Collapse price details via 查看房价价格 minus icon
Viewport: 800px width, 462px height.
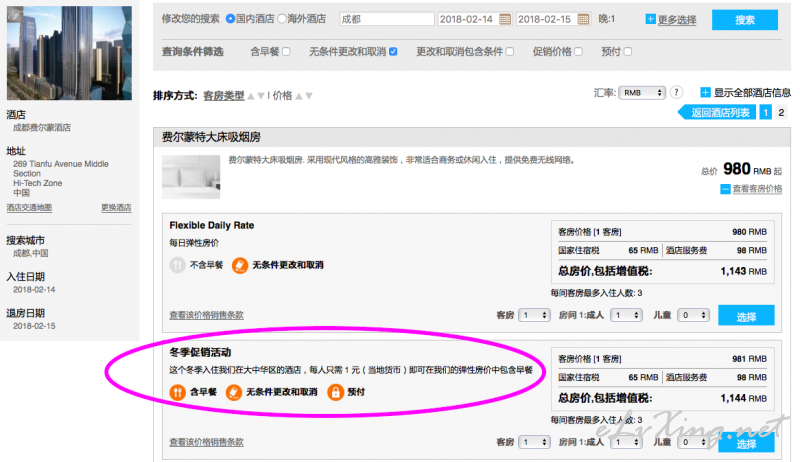coord(725,189)
